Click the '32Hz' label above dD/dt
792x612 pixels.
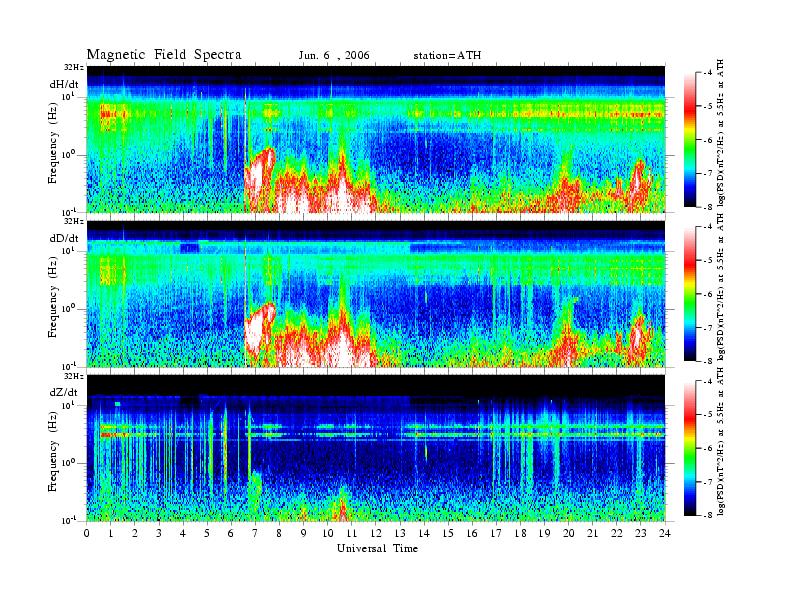click(73, 221)
